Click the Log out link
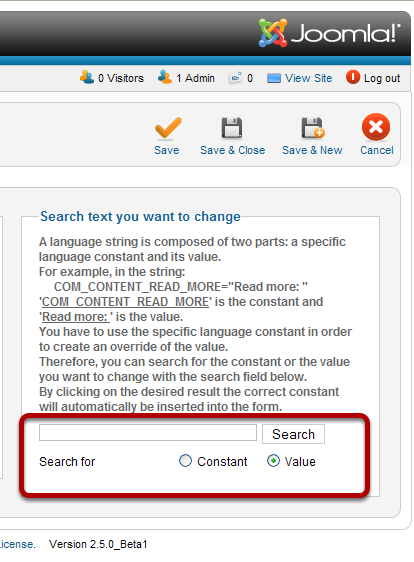Screen dimensions: 414x562 click(x=382, y=78)
